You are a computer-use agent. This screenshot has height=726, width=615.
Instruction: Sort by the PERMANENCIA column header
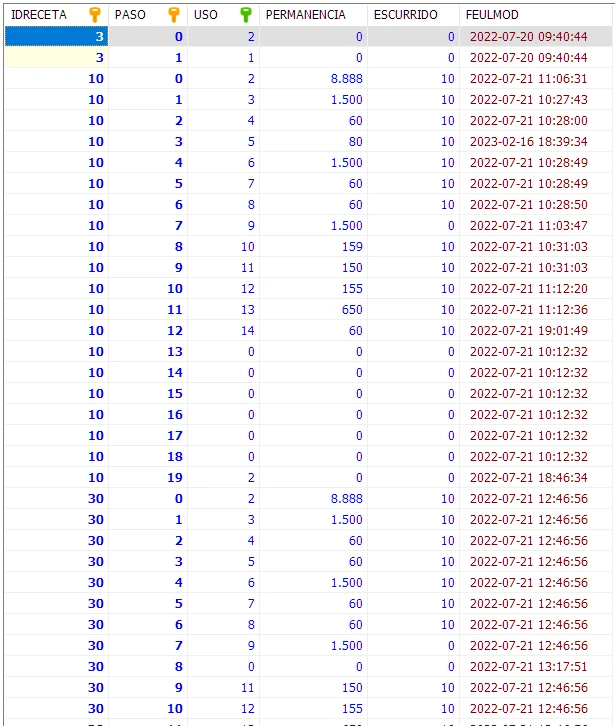point(306,15)
